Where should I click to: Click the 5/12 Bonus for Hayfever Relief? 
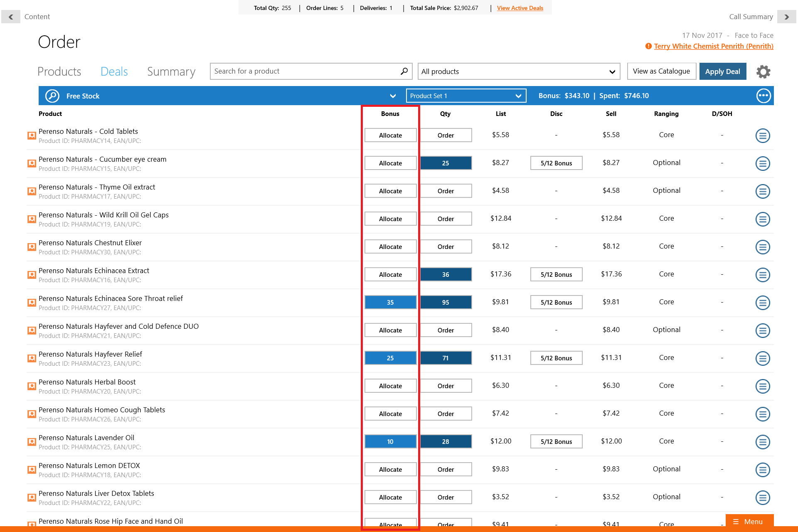click(556, 358)
